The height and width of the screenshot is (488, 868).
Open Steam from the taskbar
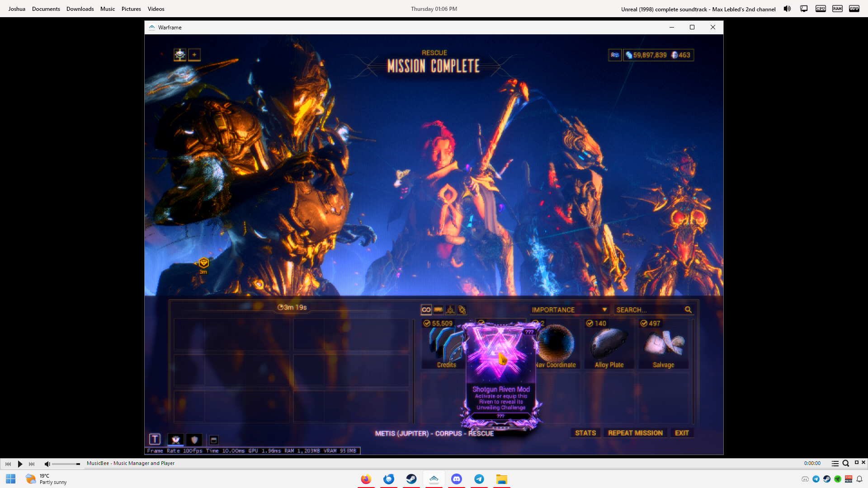pyautogui.click(x=411, y=479)
